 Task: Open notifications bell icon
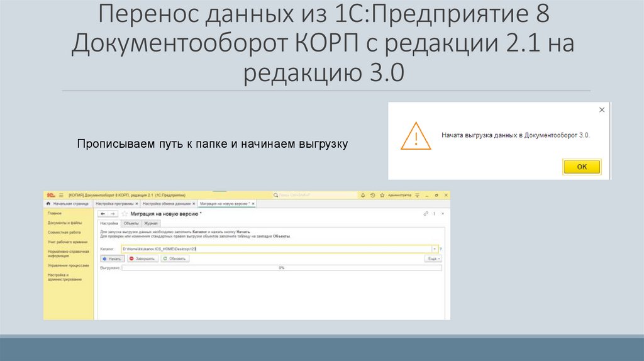363,195
